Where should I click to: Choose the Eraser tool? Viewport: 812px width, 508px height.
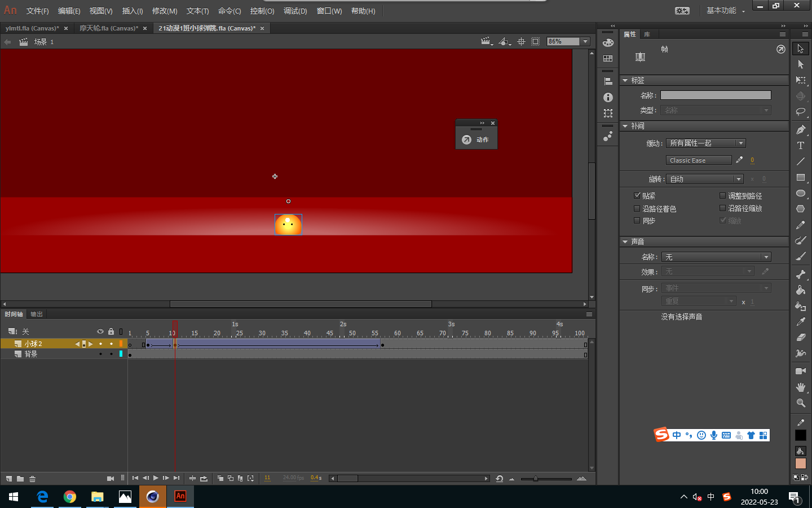(x=800, y=338)
